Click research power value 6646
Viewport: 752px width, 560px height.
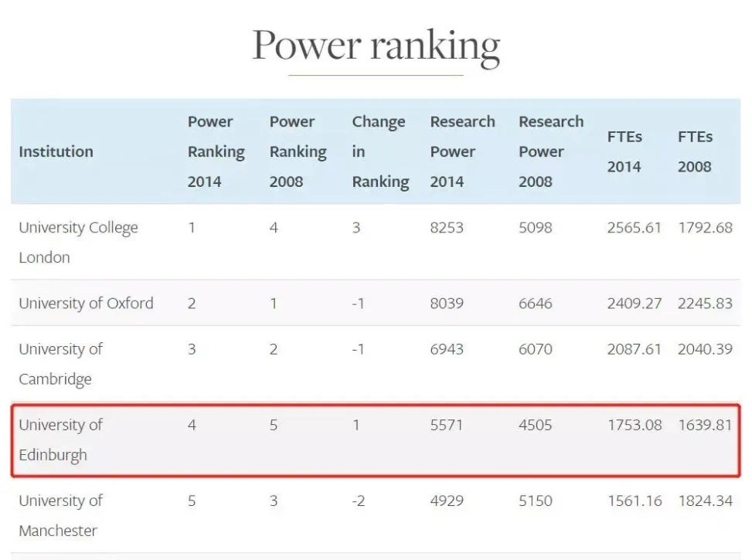(536, 303)
